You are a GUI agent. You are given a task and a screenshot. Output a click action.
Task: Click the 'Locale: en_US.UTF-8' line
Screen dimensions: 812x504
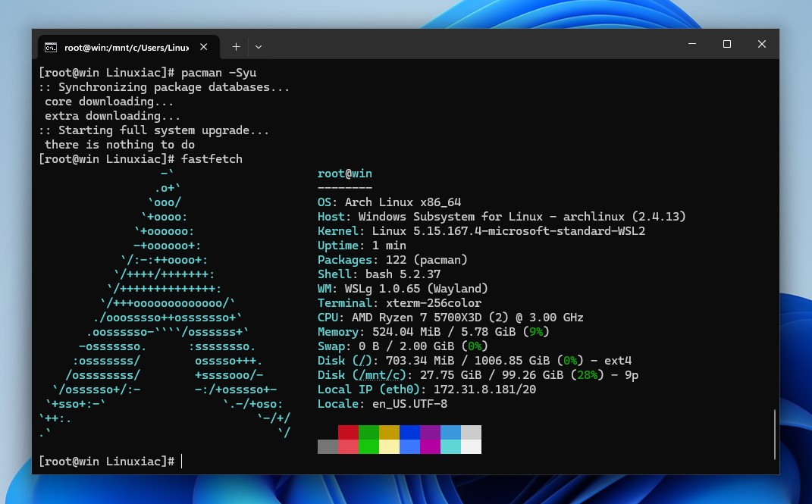(x=383, y=404)
